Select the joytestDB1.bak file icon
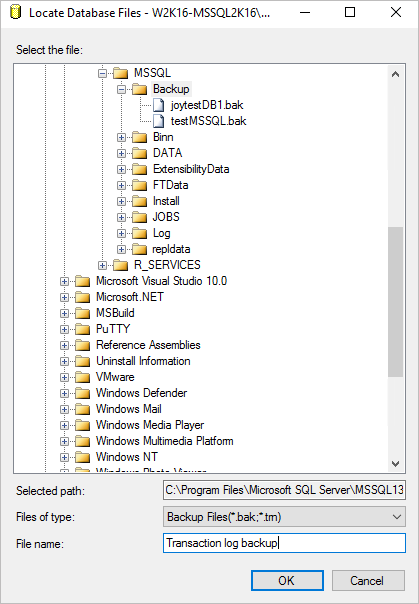Viewport: 419px width, 604px height. click(159, 105)
